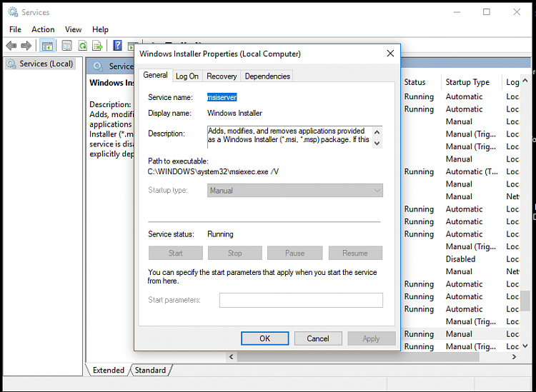Switch to the Dependencies tab
The image size is (536, 392).
point(267,76)
